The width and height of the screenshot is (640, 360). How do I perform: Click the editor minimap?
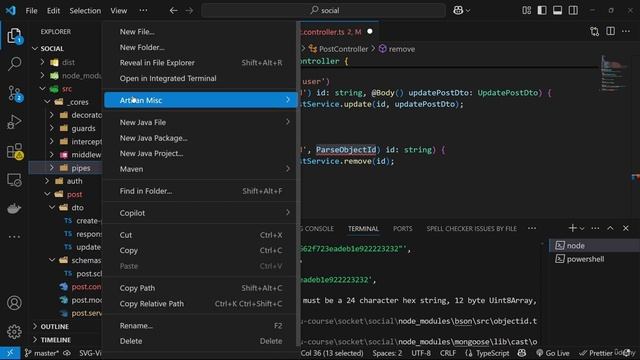614,74
